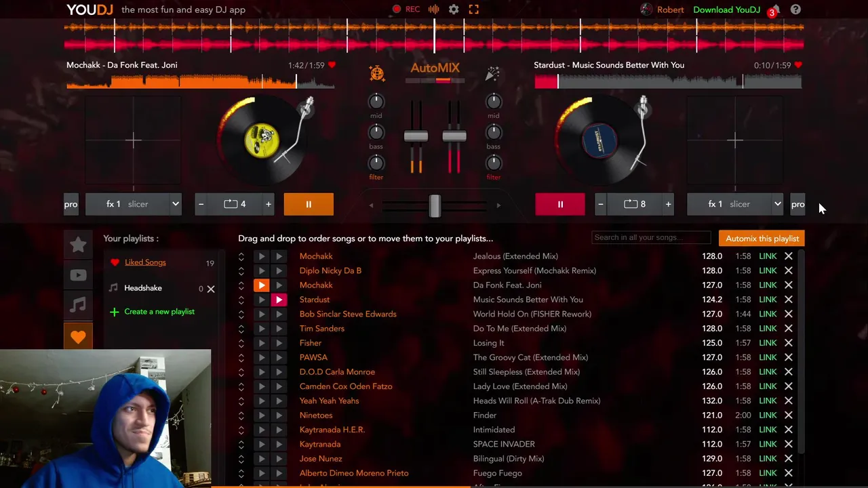The width and height of the screenshot is (868, 488).
Task: Open LINK for The Groovy Cat
Action: point(768,357)
